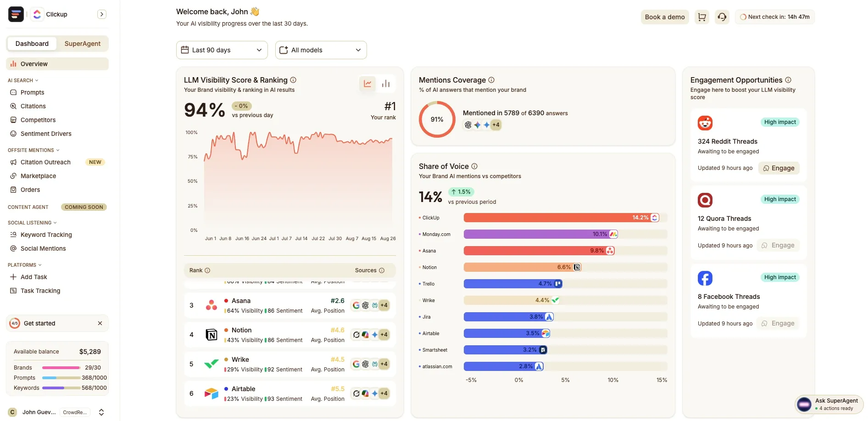This screenshot has height=421, width=868.
Task: Click the 91% mentions coverage ring
Action: click(437, 119)
